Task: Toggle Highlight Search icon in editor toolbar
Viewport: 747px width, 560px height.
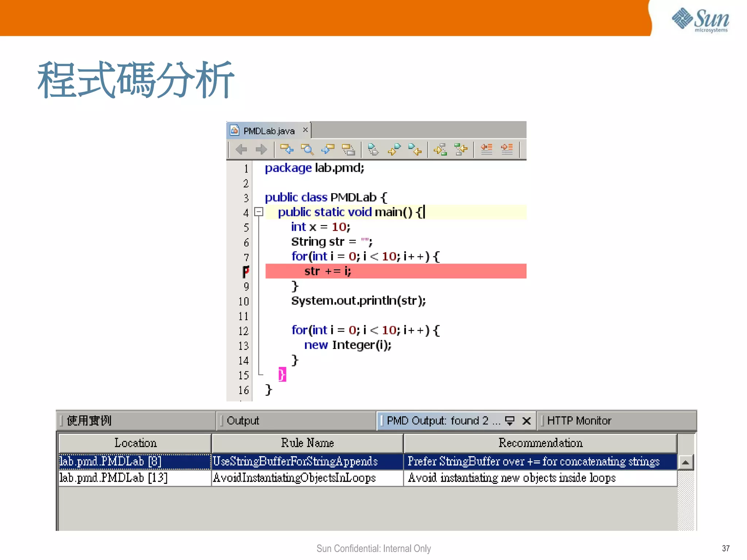Action: pyautogui.click(x=348, y=149)
